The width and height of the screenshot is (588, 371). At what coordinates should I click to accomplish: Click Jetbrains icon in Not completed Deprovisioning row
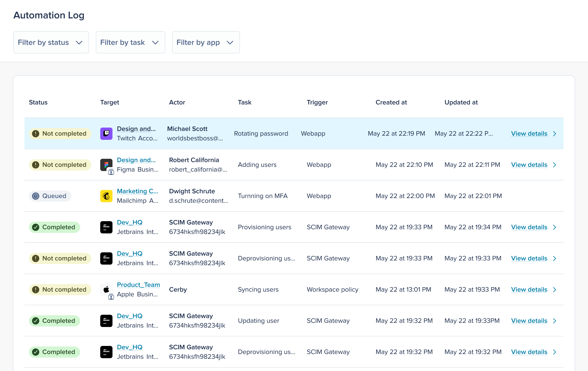coord(106,258)
